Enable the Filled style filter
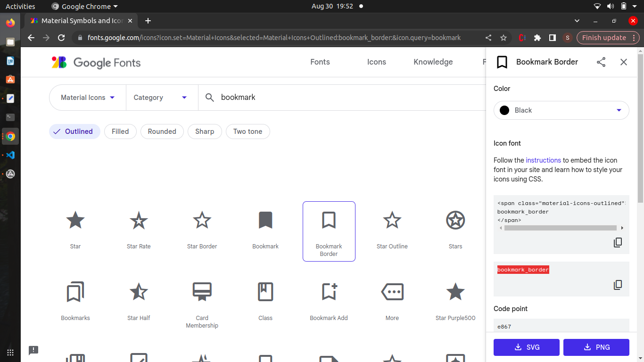Image resolution: width=644 pixels, height=362 pixels. tap(120, 132)
